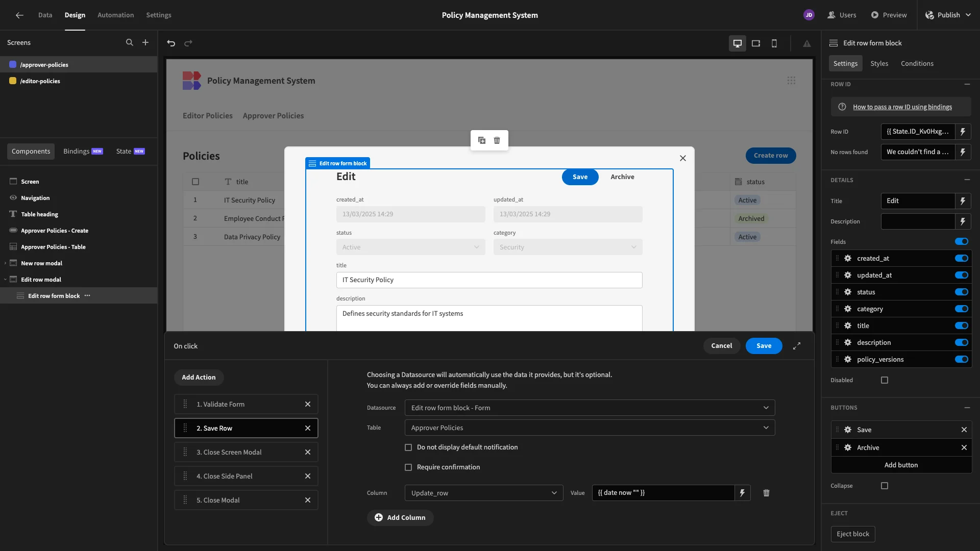Delete the Update_row column entry

tap(766, 493)
